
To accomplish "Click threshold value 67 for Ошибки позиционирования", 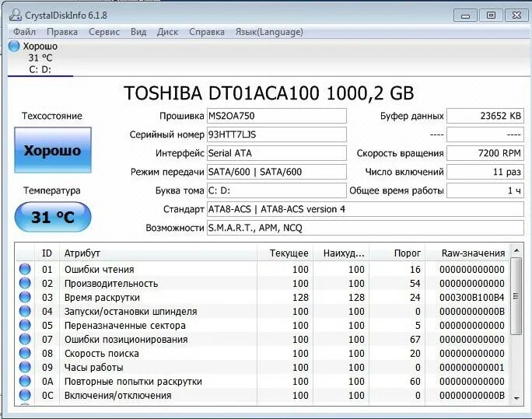I will click(415, 340).
